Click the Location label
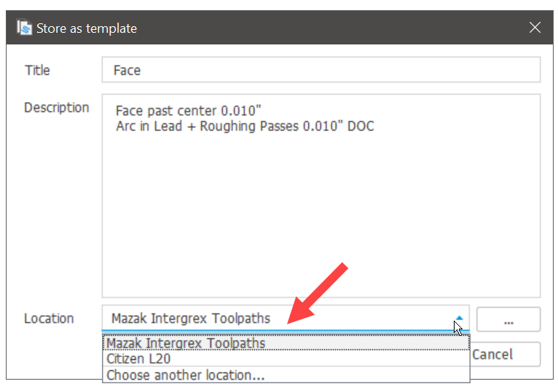This screenshot has width=558, height=392. [49, 318]
